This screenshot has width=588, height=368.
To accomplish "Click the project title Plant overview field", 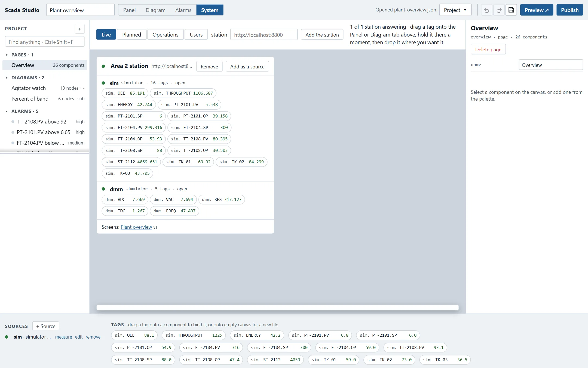I will point(80,10).
